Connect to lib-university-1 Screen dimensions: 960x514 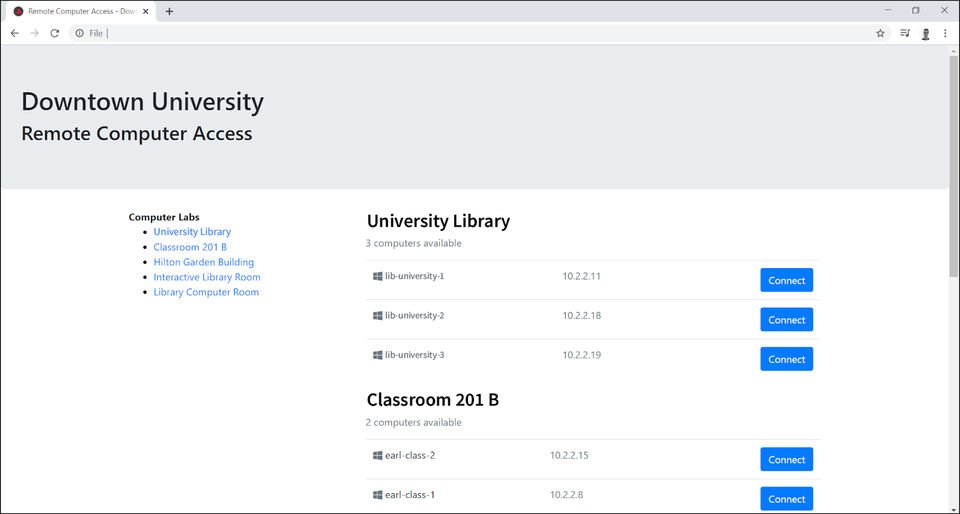click(786, 280)
